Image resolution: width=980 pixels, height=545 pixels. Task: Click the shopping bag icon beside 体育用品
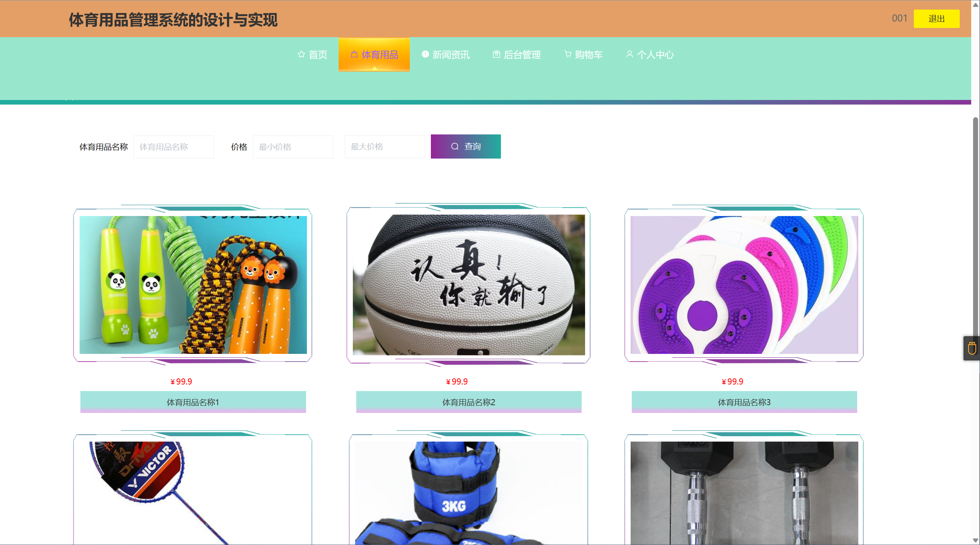[x=354, y=54]
